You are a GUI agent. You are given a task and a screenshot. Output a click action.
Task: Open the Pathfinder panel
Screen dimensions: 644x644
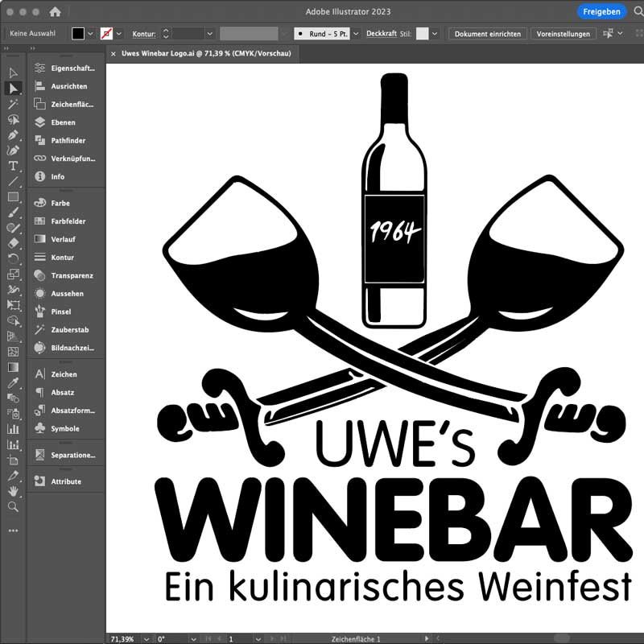coord(68,141)
